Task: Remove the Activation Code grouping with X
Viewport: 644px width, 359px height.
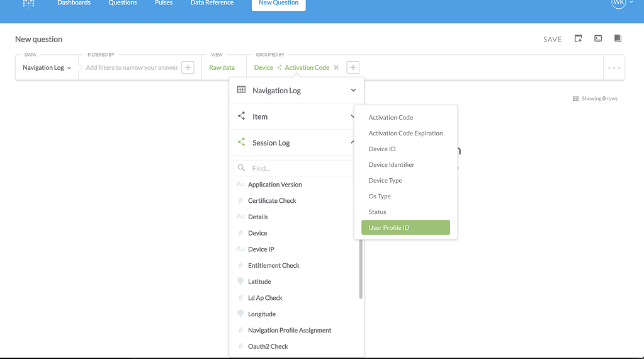Action: (336, 68)
